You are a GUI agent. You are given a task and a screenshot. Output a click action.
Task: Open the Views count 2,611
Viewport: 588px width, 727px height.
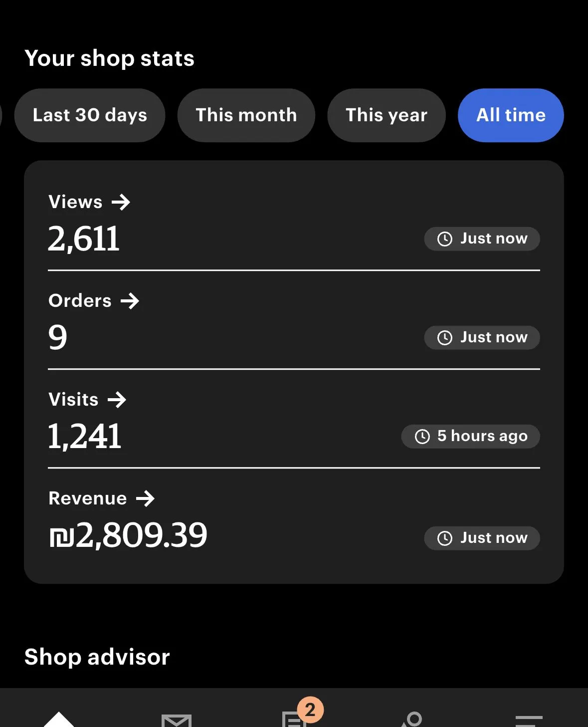84,239
